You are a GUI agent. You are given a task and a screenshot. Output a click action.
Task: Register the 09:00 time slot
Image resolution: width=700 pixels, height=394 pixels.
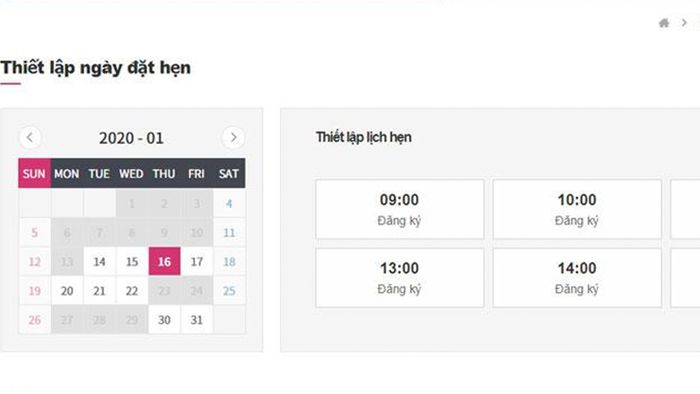pos(400,209)
